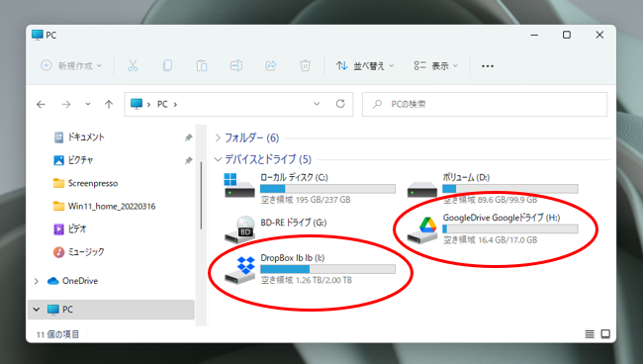This screenshot has width=643, height=364.
Task: Click the Copy icon in toolbar
Action: [167, 65]
